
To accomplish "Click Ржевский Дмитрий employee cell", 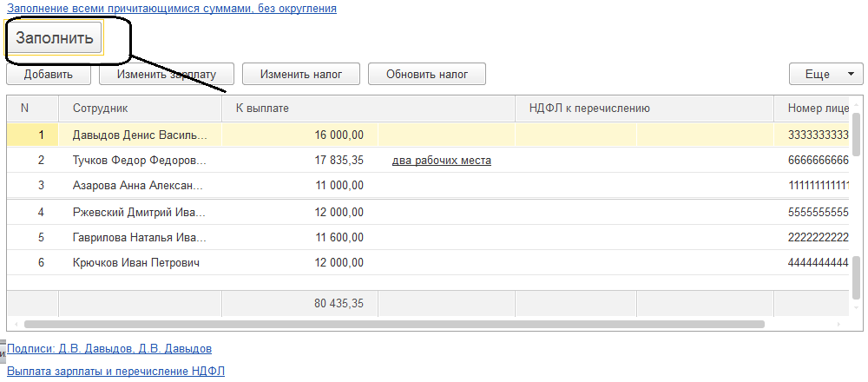I will pos(140,213).
